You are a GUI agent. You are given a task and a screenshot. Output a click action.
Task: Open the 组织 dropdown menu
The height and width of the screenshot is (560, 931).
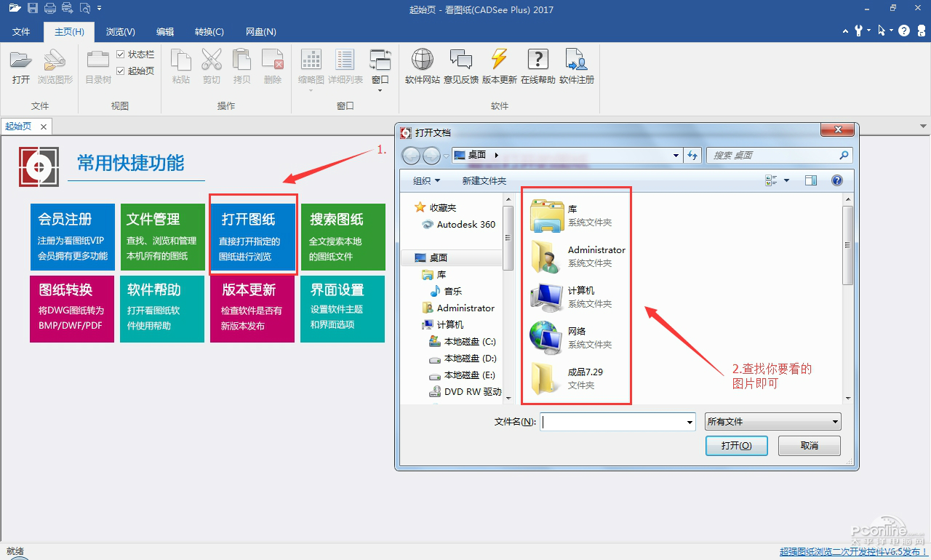[x=426, y=180]
